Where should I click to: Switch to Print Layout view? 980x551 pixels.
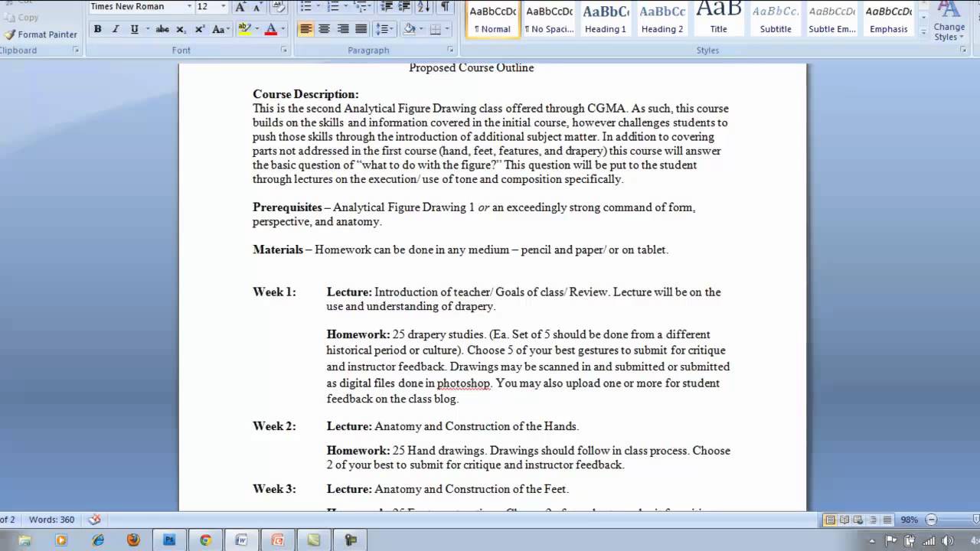point(830,520)
